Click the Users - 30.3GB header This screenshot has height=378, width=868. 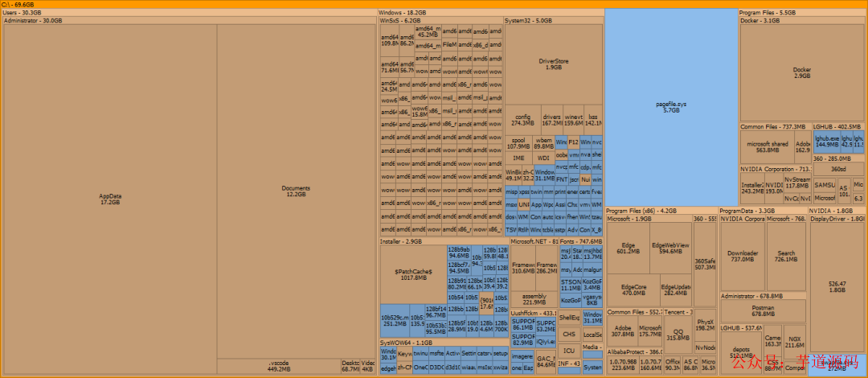pyautogui.click(x=190, y=12)
